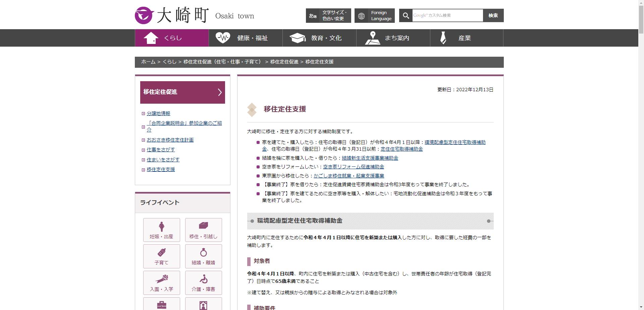Open 結婚新生活支援事業補助金 link

370,158
